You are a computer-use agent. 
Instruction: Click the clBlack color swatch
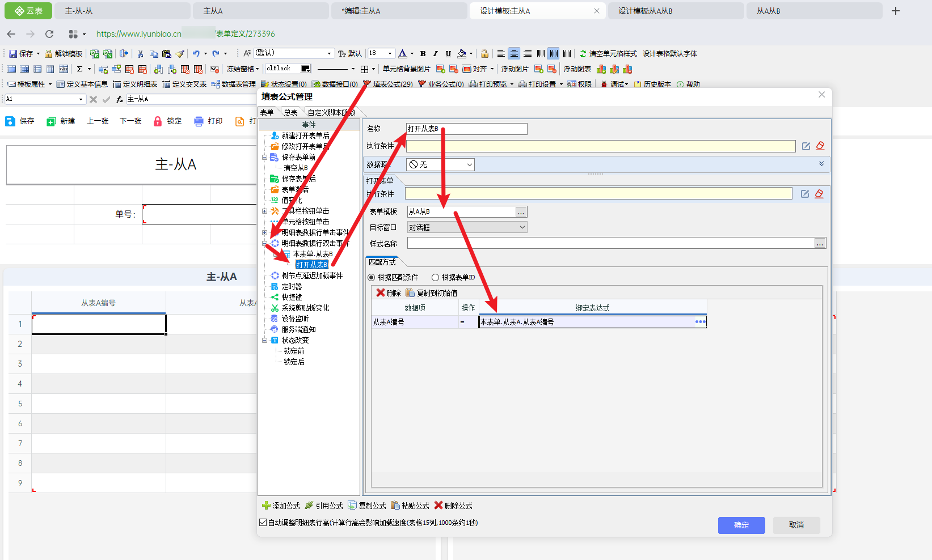pyautogui.click(x=305, y=69)
